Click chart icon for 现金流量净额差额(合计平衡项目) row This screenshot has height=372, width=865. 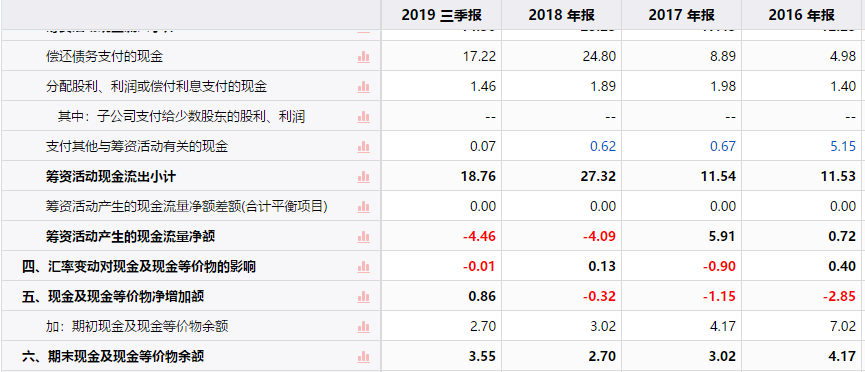[x=363, y=207]
